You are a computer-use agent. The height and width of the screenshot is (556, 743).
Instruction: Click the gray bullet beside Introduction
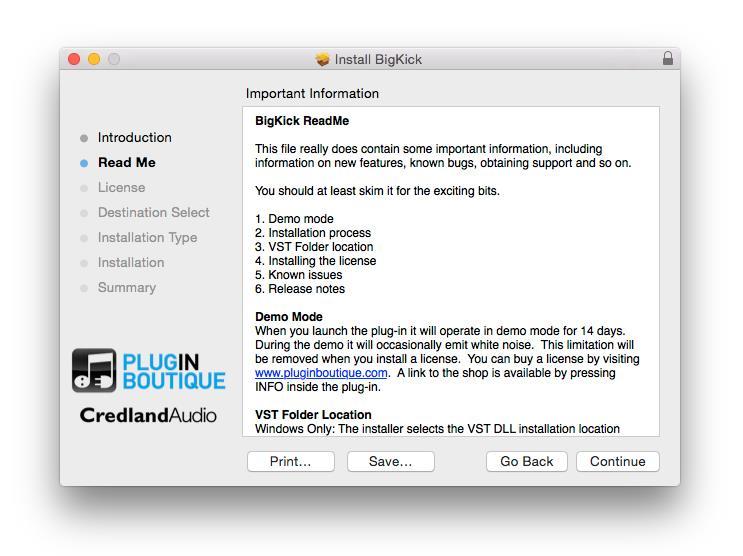pyautogui.click(x=84, y=138)
